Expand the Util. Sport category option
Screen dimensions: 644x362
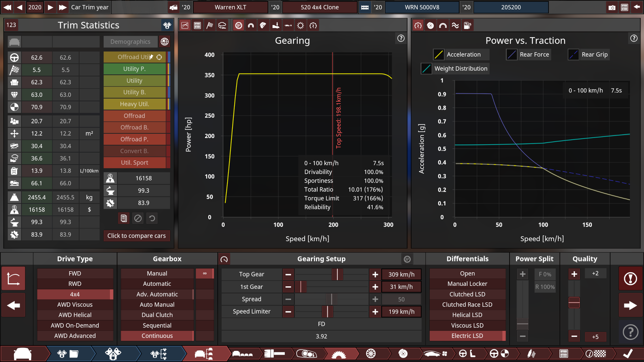click(x=135, y=162)
